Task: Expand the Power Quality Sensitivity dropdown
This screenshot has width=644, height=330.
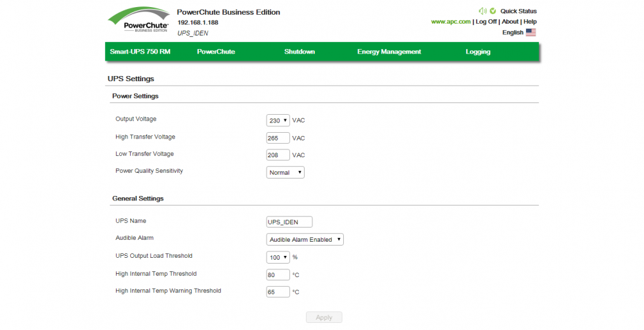Action: pos(285,173)
